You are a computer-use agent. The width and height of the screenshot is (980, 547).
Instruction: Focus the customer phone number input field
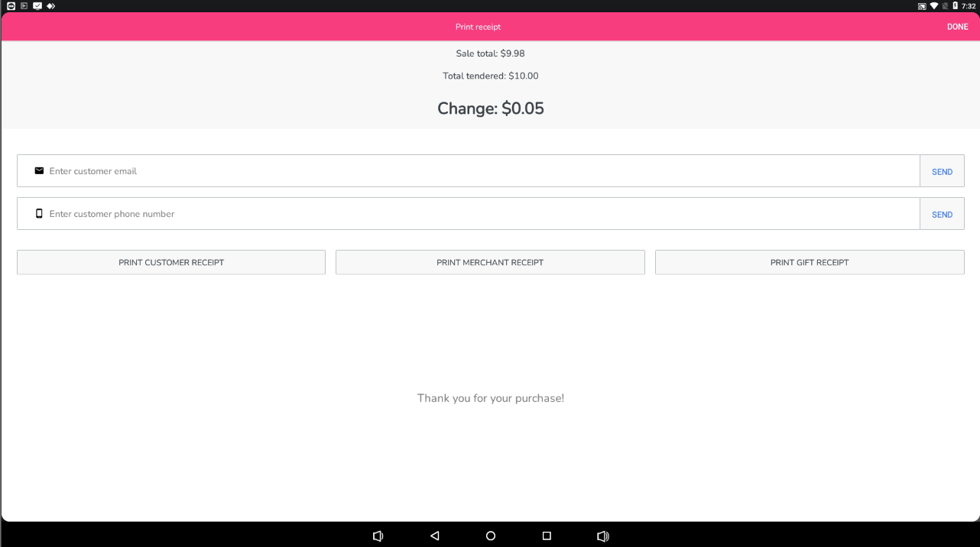[482, 214]
